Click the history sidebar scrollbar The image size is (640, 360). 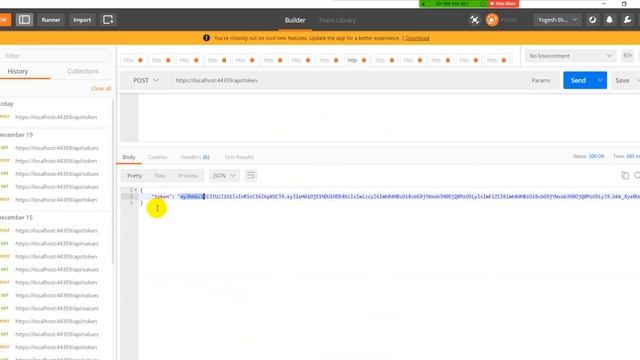click(x=113, y=180)
